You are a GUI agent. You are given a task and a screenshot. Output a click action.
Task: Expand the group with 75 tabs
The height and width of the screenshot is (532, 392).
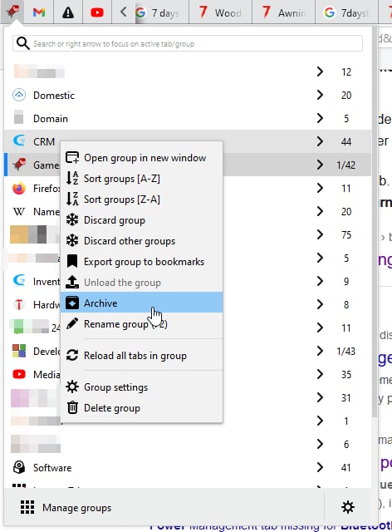click(320, 234)
